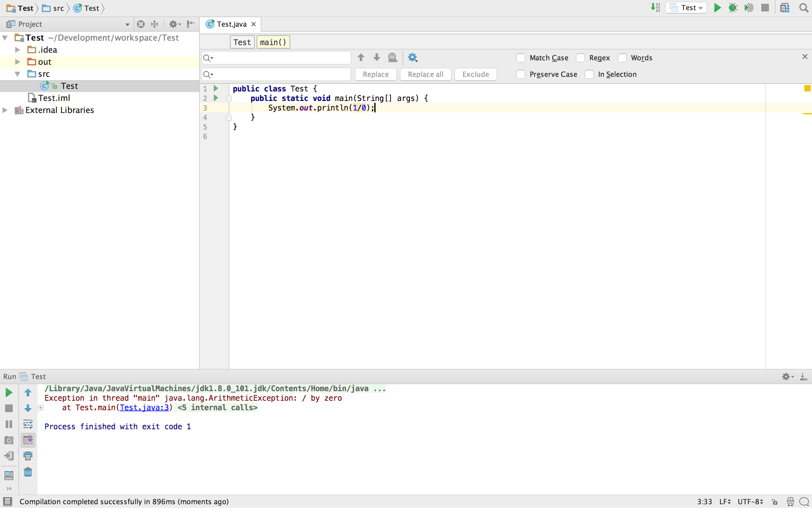Run main method from gutter line 2
The height and width of the screenshot is (508, 812).
pyautogui.click(x=216, y=98)
